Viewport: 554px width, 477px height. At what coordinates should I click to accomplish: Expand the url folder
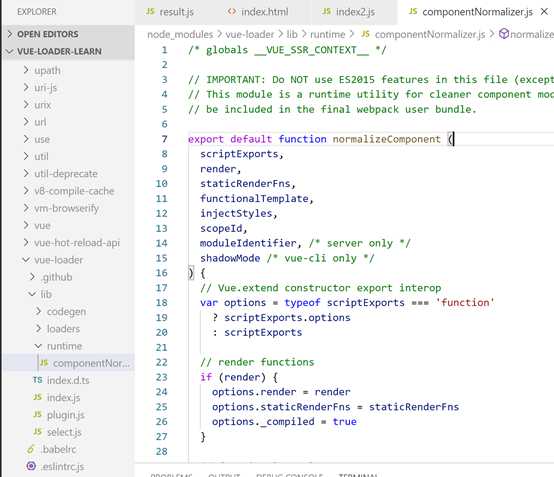(26, 122)
